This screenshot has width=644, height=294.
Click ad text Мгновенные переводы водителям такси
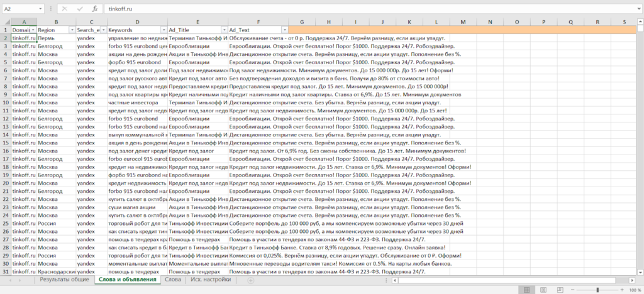(x=340, y=263)
